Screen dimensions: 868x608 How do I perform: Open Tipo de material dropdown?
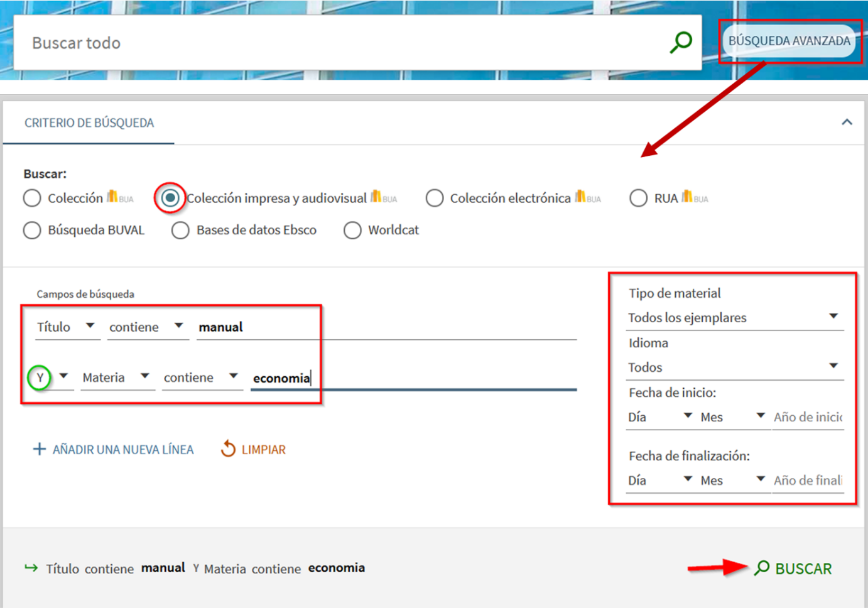[735, 318]
